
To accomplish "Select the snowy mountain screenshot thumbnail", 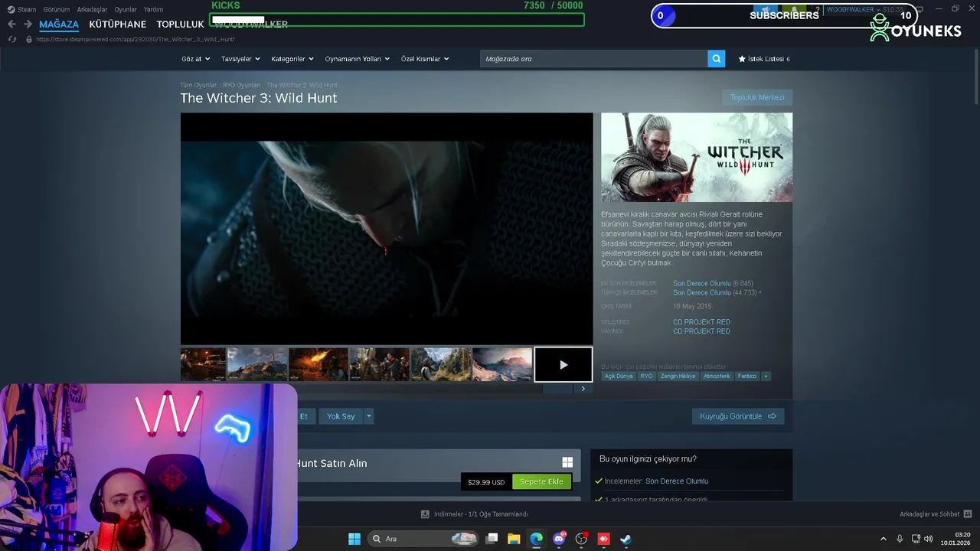I will [502, 364].
